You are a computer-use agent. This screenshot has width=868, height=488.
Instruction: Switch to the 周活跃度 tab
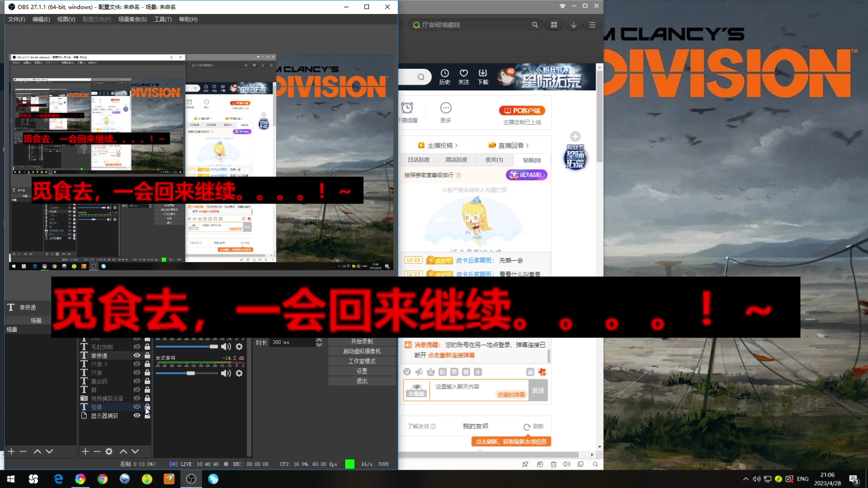(x=456, y=160)
